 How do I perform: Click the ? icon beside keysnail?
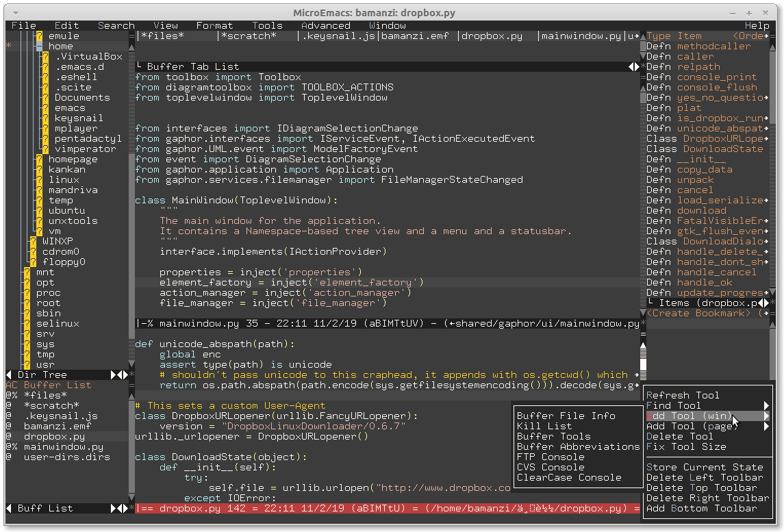point(45,118)
